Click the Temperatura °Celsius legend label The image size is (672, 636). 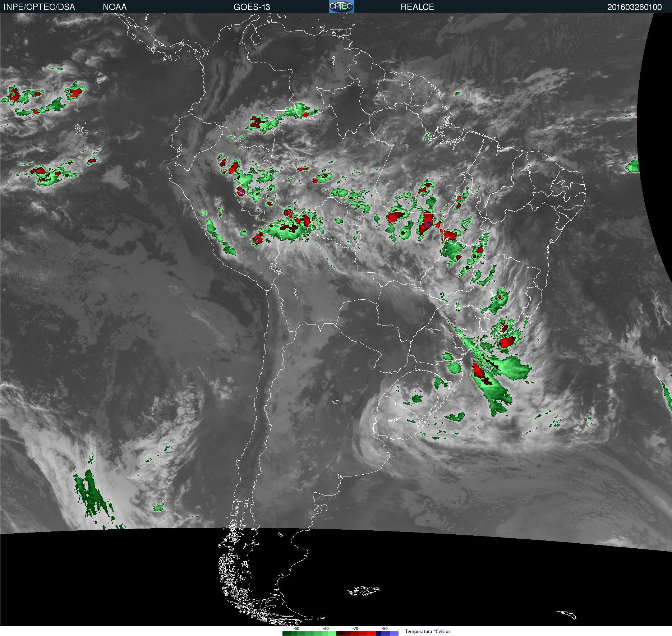428,631
